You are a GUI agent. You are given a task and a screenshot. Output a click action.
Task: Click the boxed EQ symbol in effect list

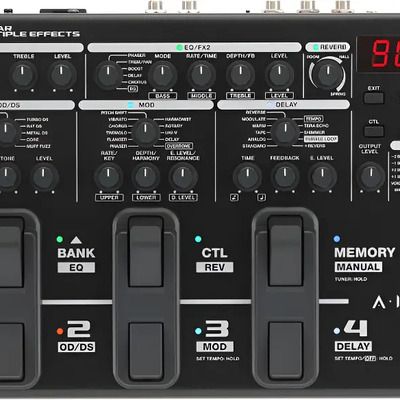pyautogui.click(x=133, y=89)
